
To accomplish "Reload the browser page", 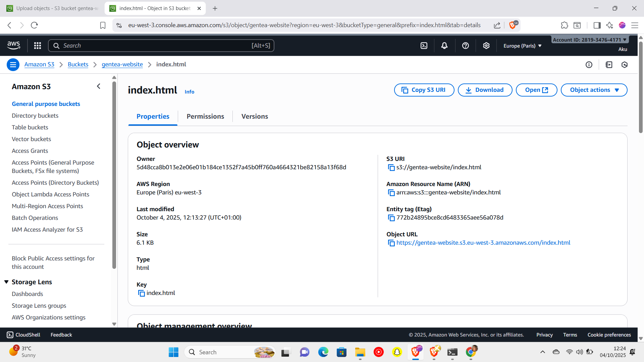I will click(x=34, y=25).
